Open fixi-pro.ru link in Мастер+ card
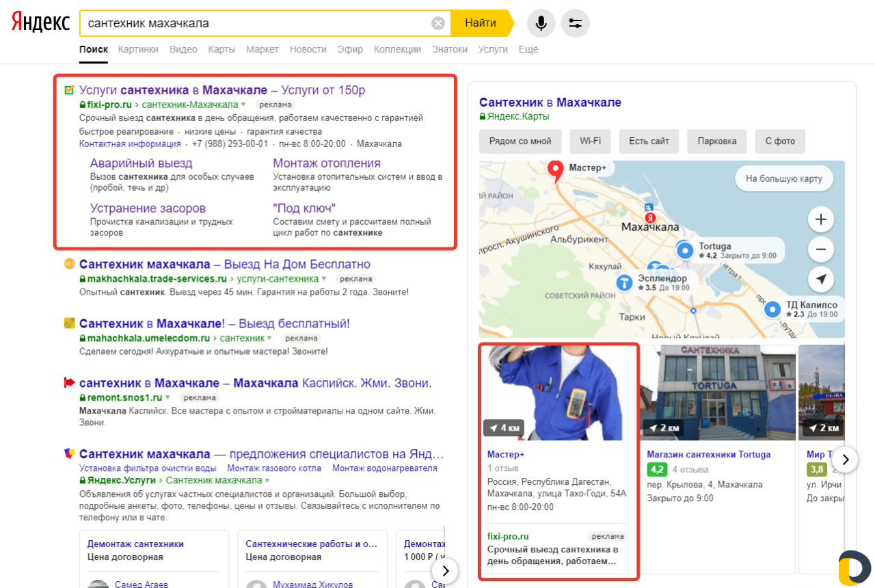This screenshot has height=588, width=875. 508,537
